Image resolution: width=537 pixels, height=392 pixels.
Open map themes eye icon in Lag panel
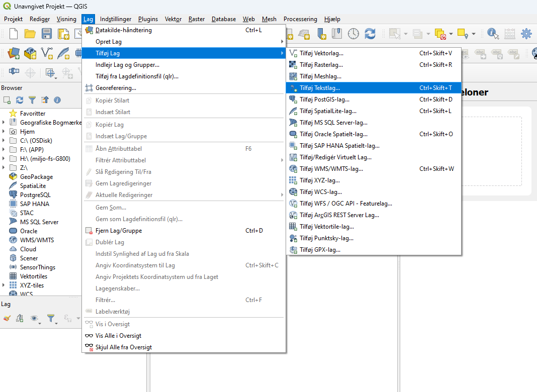(x=34, y=319)
